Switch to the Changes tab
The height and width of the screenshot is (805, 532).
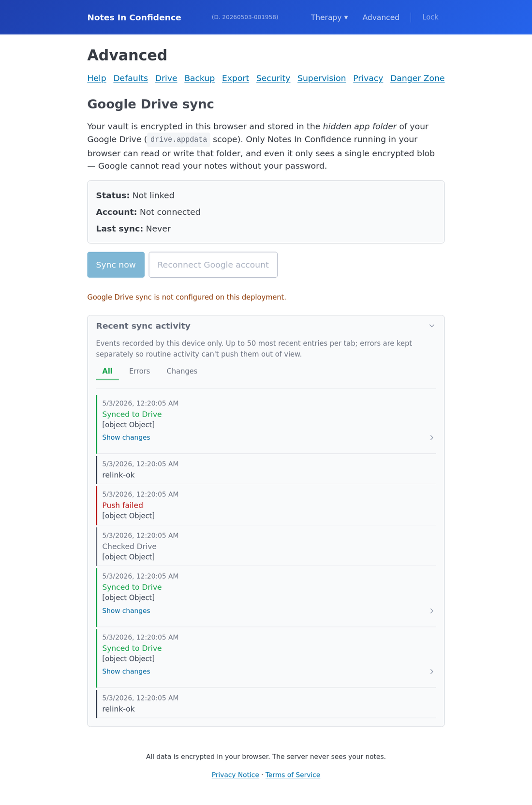[182, 371]
